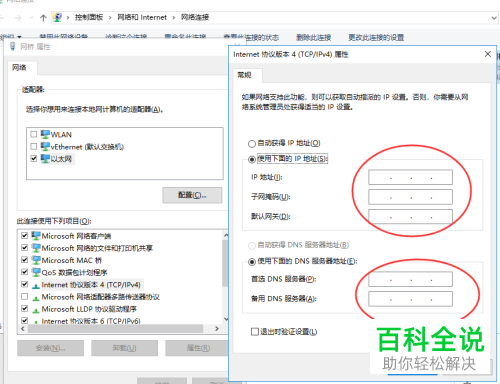Click protocol list vertical scrollbar thumb

point(225,263)
